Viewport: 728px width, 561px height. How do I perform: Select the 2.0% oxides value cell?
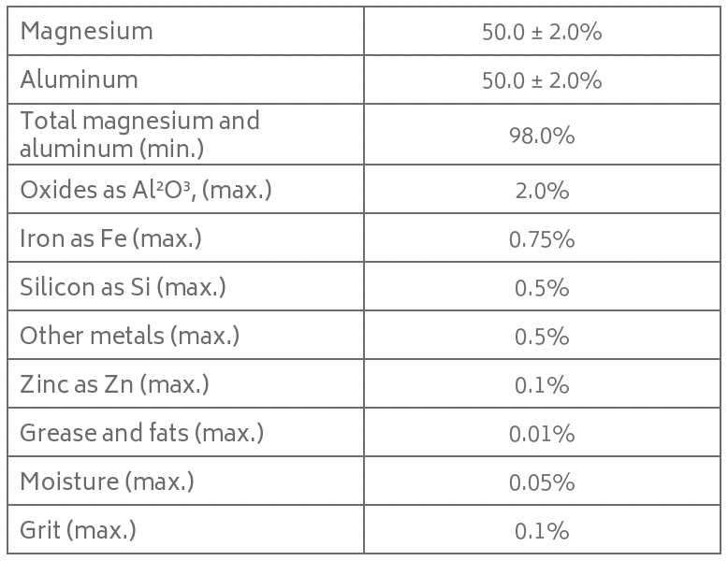(541, 191)
